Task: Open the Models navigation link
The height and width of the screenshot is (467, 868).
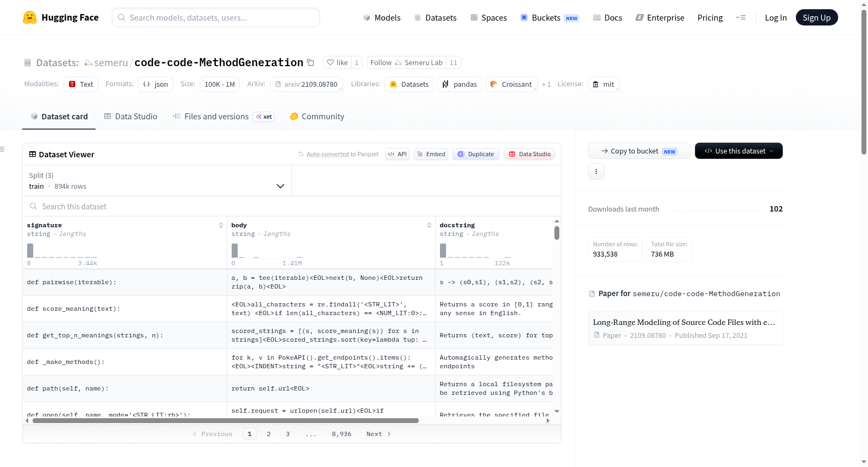Action: coord(382,17)
